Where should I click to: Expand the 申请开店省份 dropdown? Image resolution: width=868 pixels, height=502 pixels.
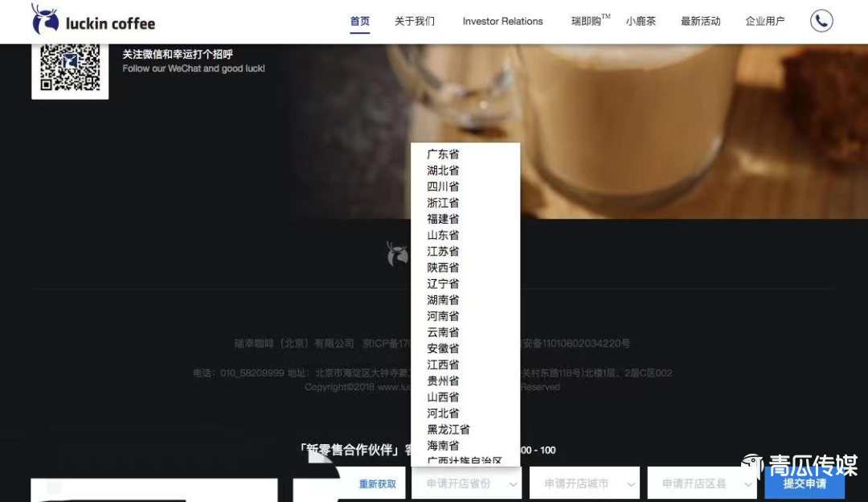pos(466,483)
